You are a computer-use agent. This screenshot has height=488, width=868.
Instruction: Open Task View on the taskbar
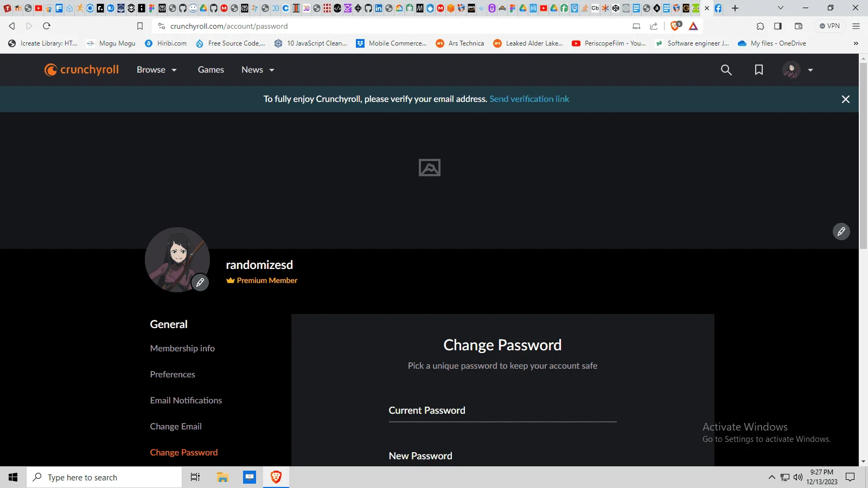pos(195,477)
